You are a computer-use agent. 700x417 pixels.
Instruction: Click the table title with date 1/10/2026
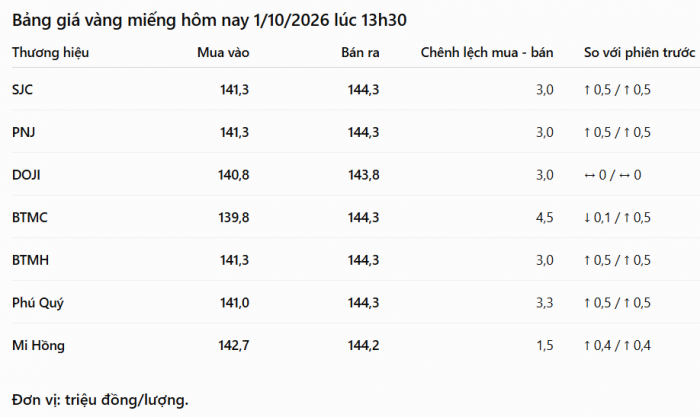[209, 21]
